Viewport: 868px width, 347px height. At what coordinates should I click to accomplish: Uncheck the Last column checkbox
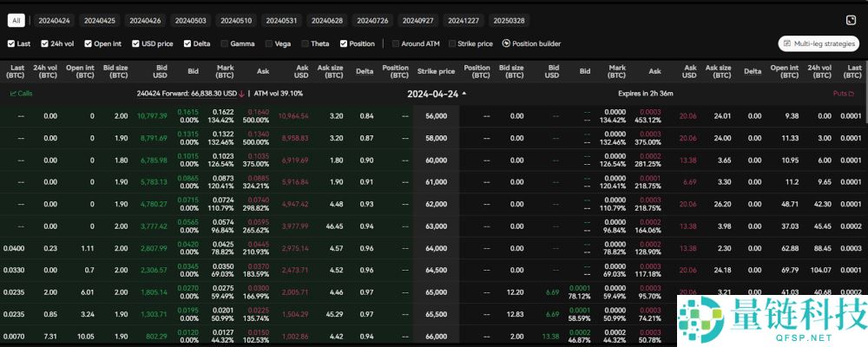(11, 43)
